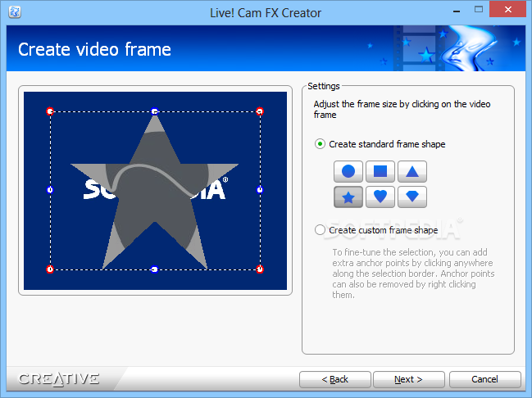Viewport: 532px width, 398px height.
Task: Proceed with the Next button
Action: (409, 379)
